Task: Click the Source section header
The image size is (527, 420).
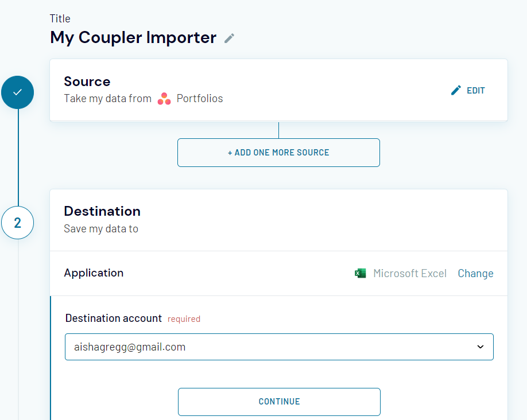Action: tap(87, 81)
